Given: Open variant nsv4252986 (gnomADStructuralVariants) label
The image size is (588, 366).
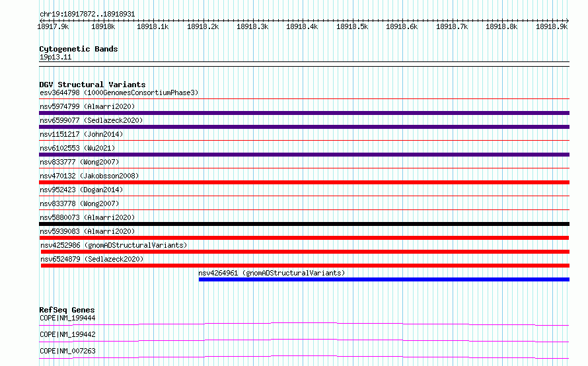Looking at the screenshot, I should (114, 245).
